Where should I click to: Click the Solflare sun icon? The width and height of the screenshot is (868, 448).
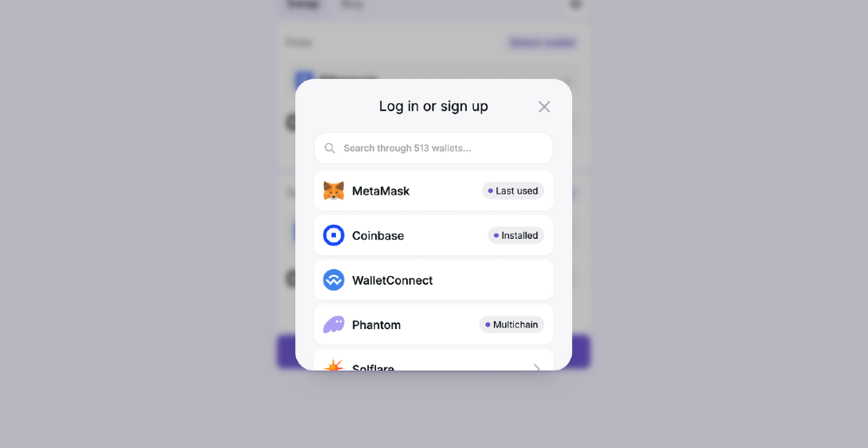pyautogui.click(x=334, y=365)
